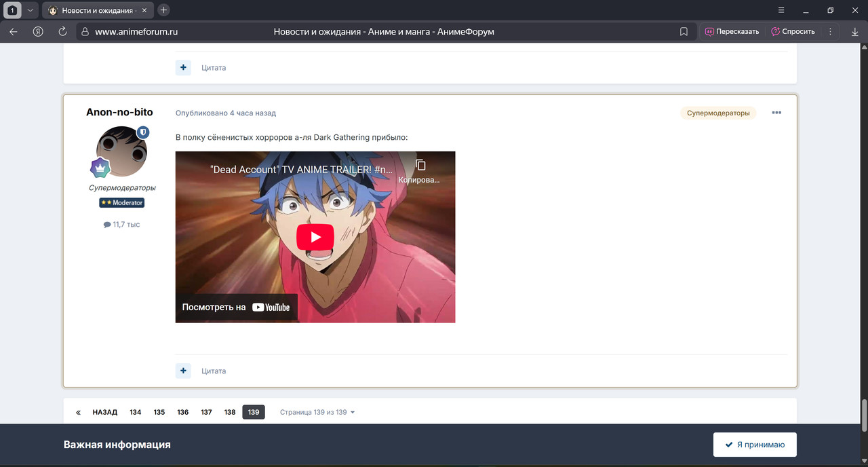This screenshot has height=467, width=868.
Task: Click the post text about Dark Gathering
Action: click(292, 137)
